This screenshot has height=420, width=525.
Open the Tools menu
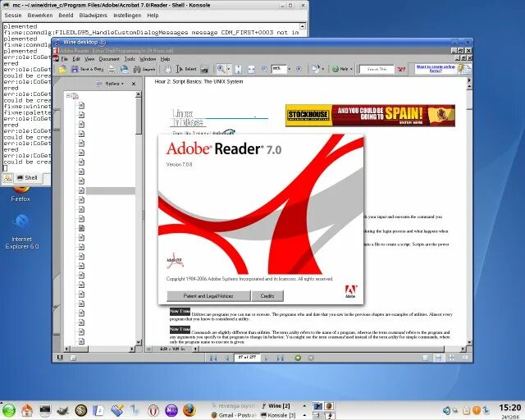coord(130,59)
